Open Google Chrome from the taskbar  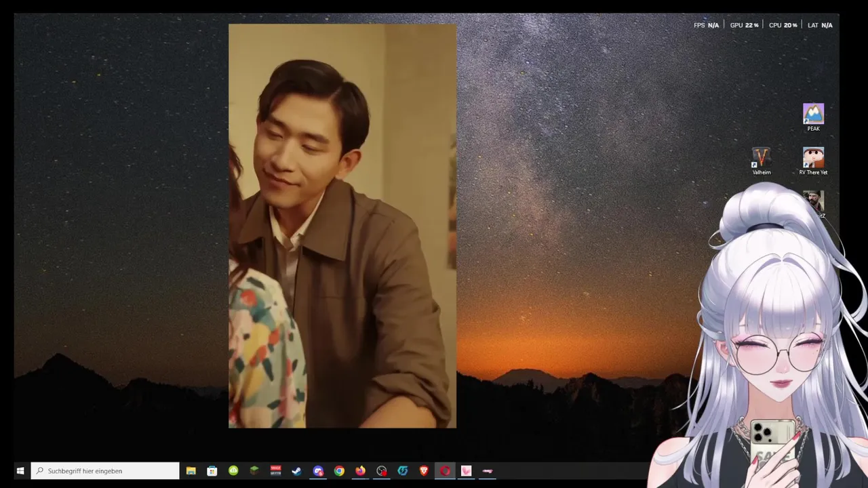(339, 471)
